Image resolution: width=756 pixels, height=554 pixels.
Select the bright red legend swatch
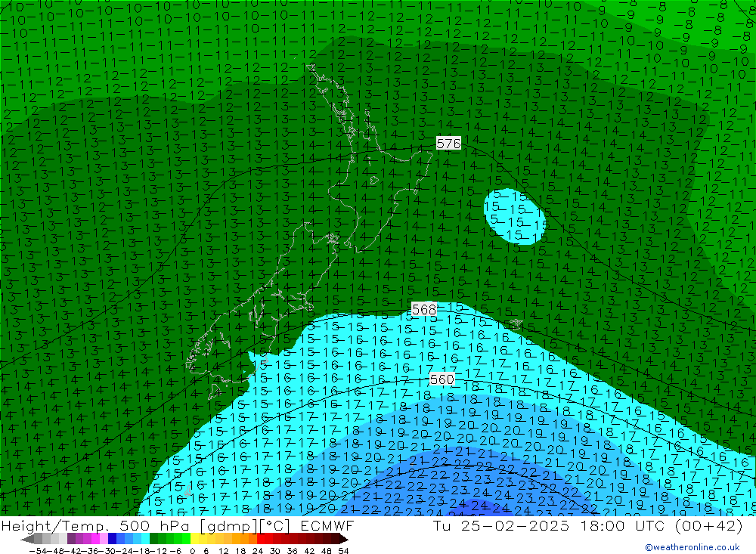261,539
